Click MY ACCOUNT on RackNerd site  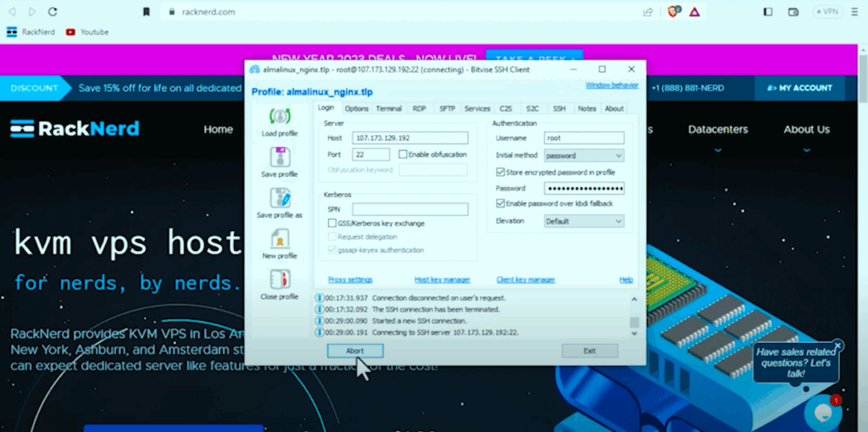click(x=799, y=88)
